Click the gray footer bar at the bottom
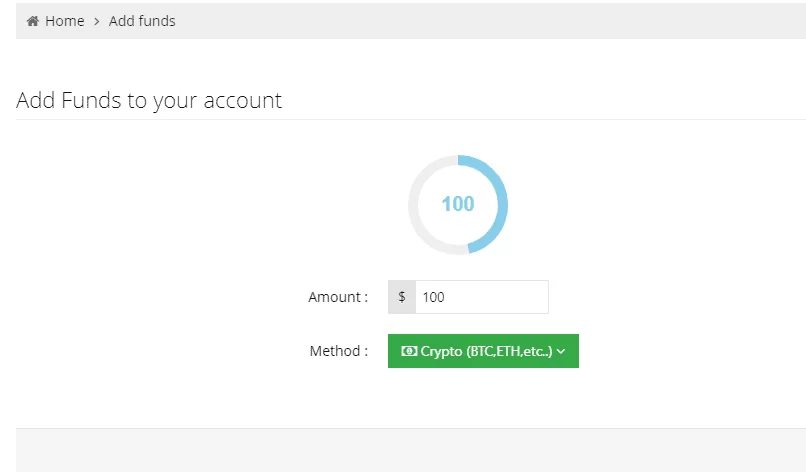Image resolution: width=806 pixels, height=472 pixels. 410,450
